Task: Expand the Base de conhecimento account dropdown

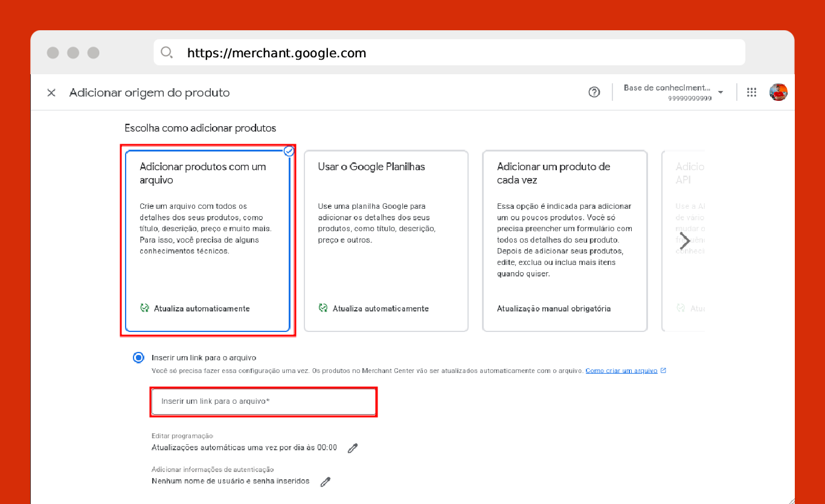Action: click(x=721, y=92)
